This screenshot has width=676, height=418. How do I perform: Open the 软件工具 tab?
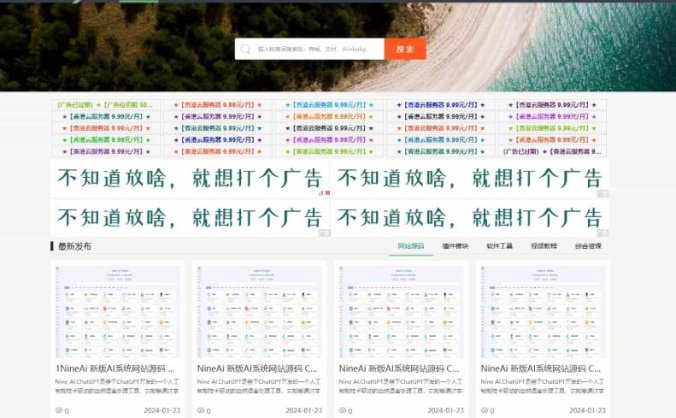pyautogui.click(x=500, y=246)
